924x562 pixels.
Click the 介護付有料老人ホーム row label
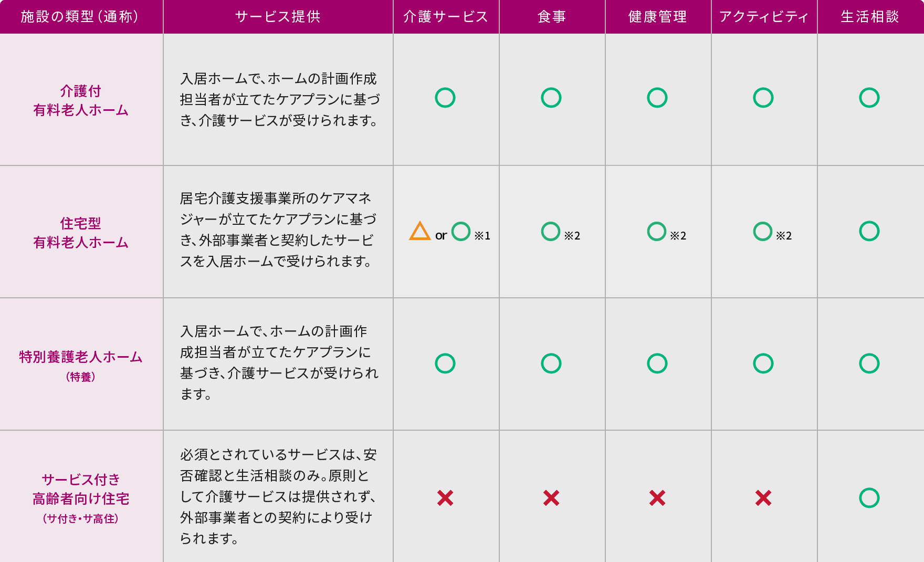pyautogui.click(x=81, y=100)
